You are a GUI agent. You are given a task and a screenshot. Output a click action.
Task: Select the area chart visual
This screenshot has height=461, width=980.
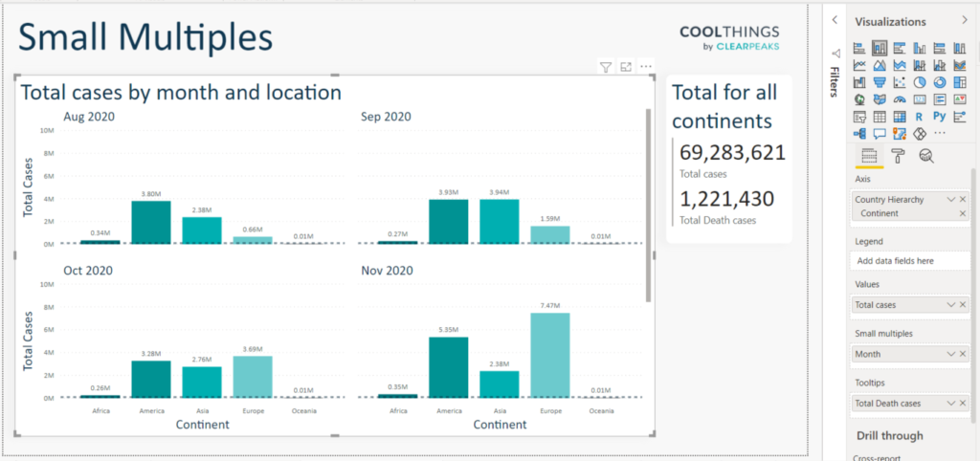[x=880, y=65]
